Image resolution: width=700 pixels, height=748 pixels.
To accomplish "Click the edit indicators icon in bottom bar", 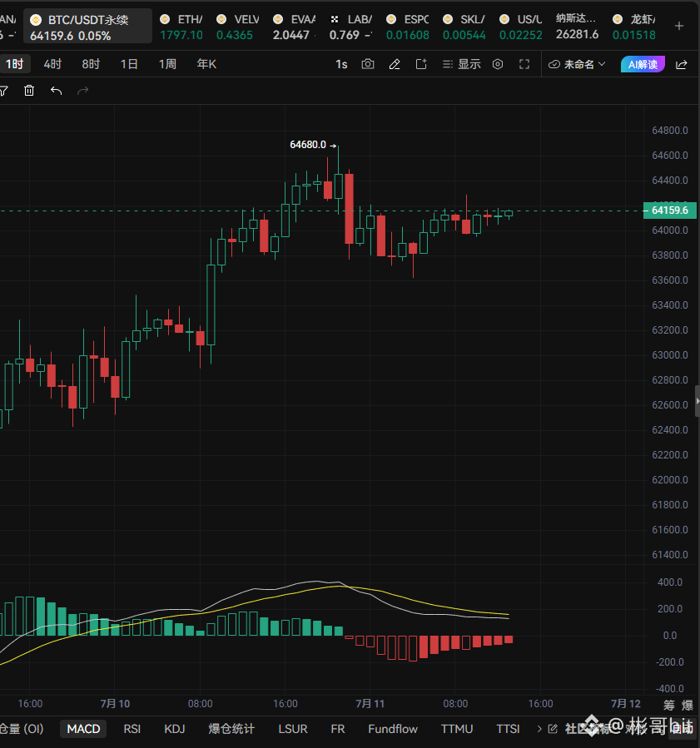I will 553,728.
